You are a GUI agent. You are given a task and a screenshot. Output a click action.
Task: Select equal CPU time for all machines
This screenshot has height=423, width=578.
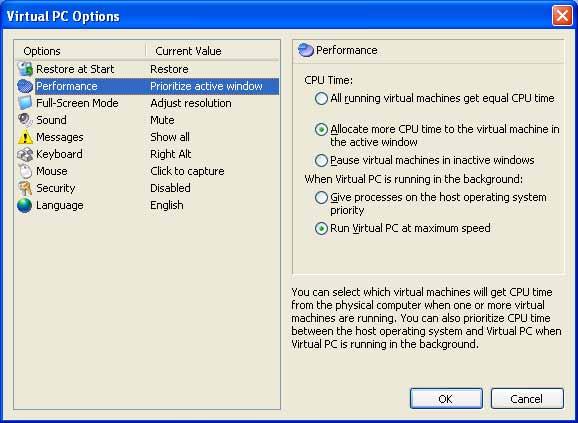point(321,98)
